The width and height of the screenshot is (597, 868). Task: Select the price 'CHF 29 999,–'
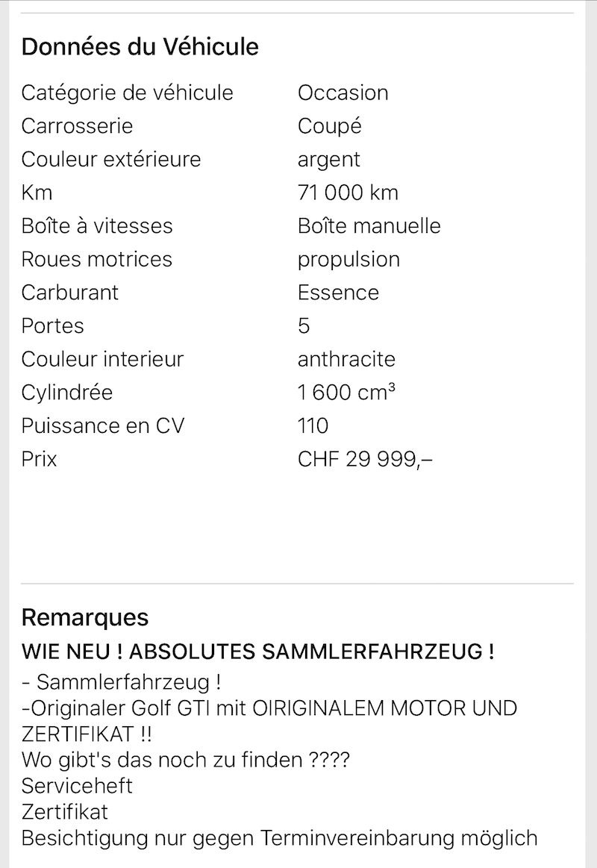(x=365, y=460)
